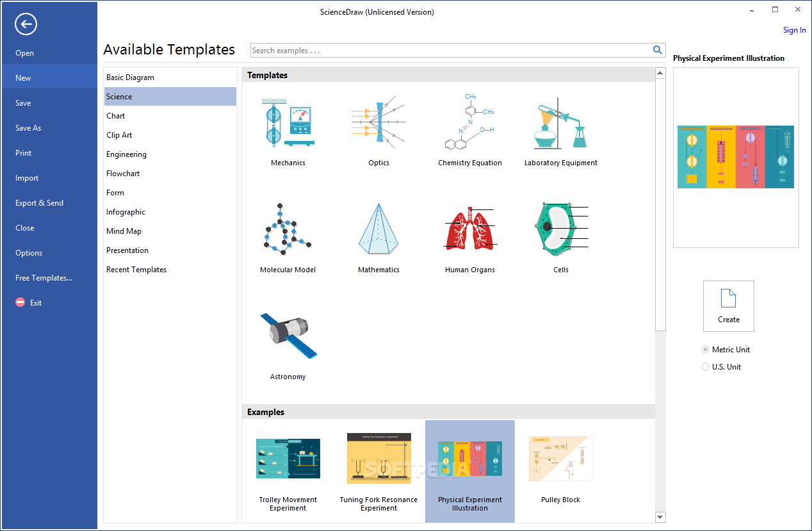Select the Clip Art category
The width and height of the screenshot is (812, 531).
[170, 135]
